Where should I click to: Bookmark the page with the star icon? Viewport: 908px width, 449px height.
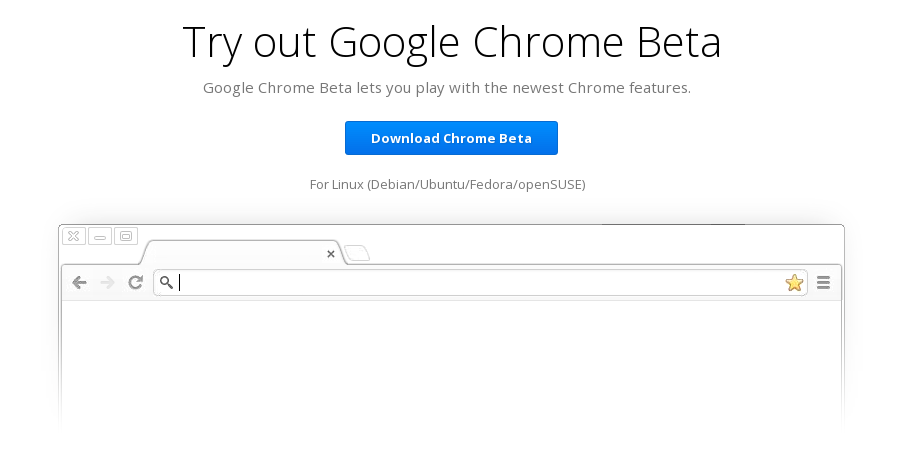click(x=794, y=283)
